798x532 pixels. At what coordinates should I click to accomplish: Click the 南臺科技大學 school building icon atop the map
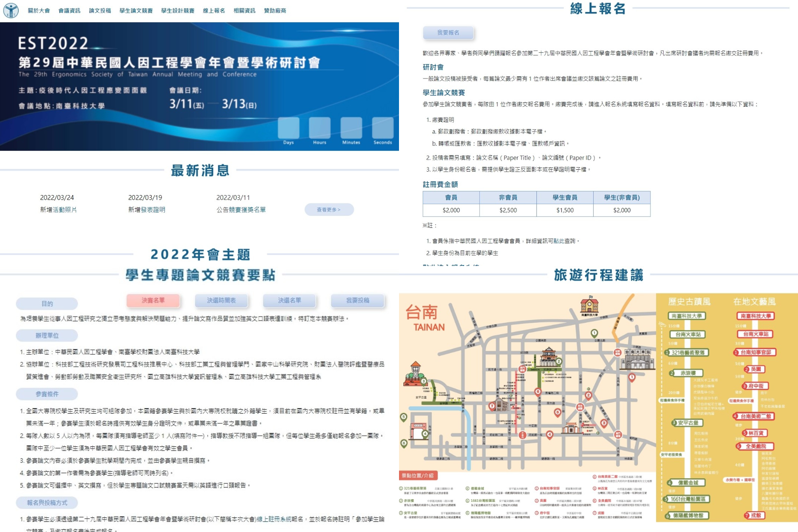(x=588, y=306)
